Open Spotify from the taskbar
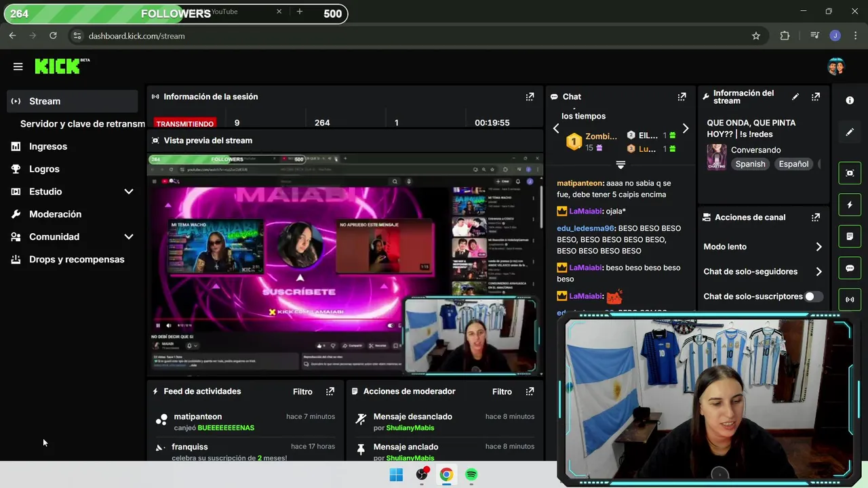 (x=471, y=474)
